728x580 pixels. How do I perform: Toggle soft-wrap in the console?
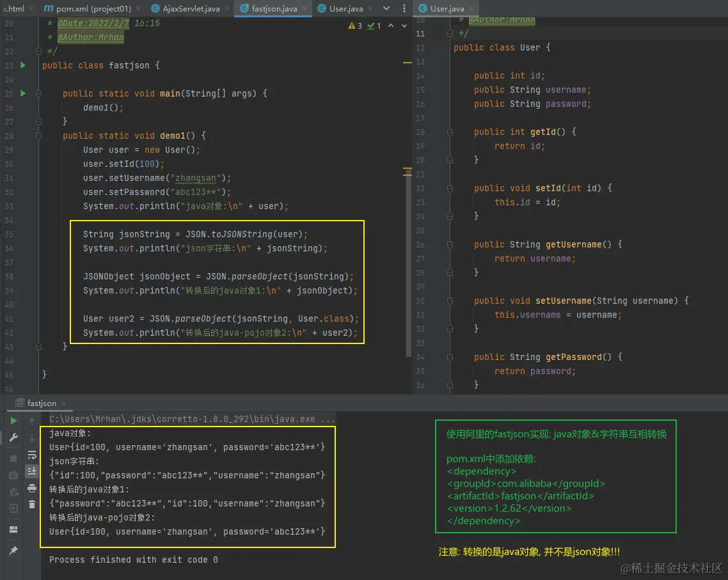31,455
